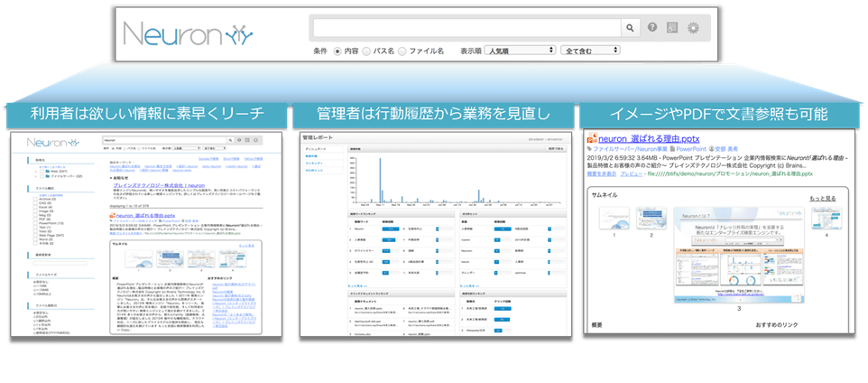Click the ファイルサーバー/Neuron事業 tag link
Image resolution: width=868 pixels, height=383 pixels.
(630, 149)
